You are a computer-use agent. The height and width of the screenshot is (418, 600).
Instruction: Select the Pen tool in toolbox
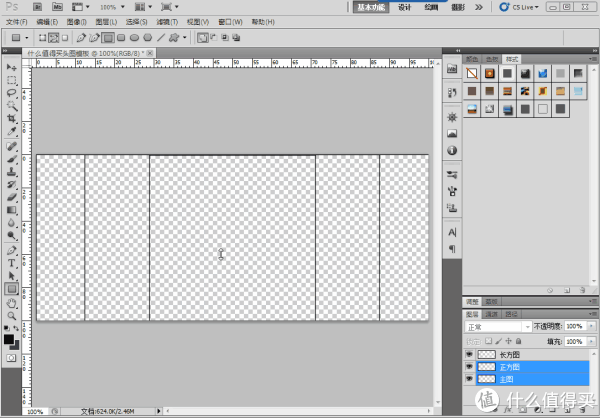[11, 251]
